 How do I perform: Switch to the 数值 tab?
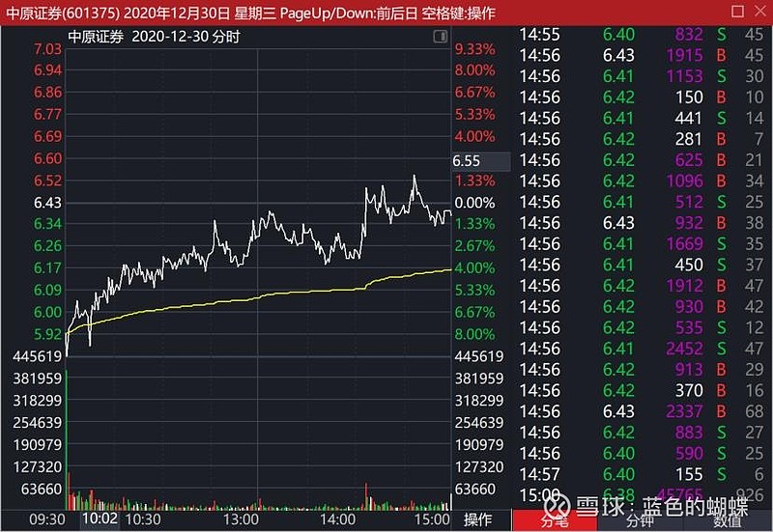[x=727, y=520]
